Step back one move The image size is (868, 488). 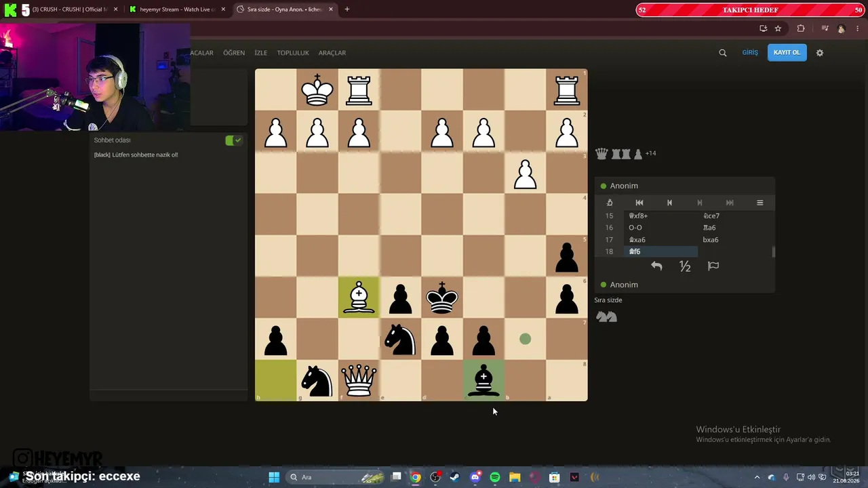coord(669,203)
